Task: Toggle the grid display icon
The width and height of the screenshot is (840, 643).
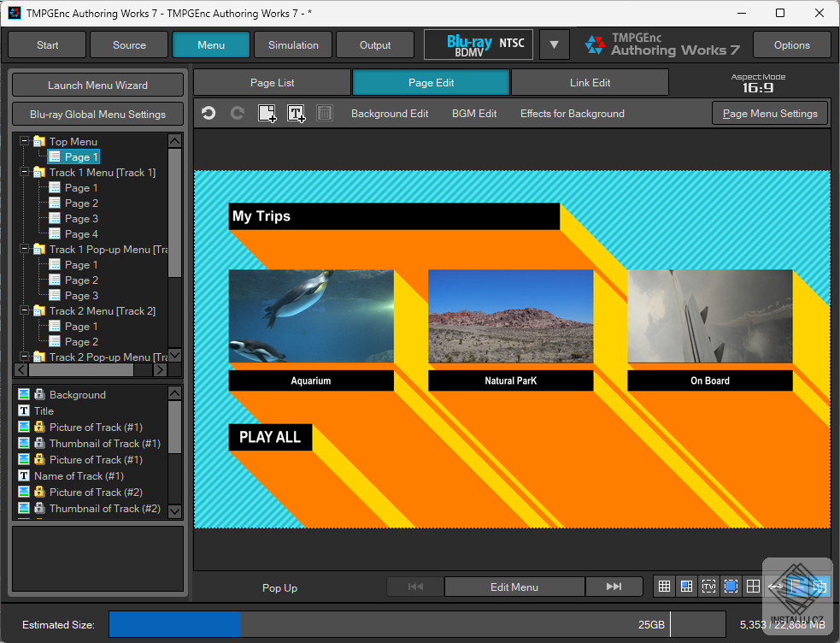Action: tap(664, 587)
